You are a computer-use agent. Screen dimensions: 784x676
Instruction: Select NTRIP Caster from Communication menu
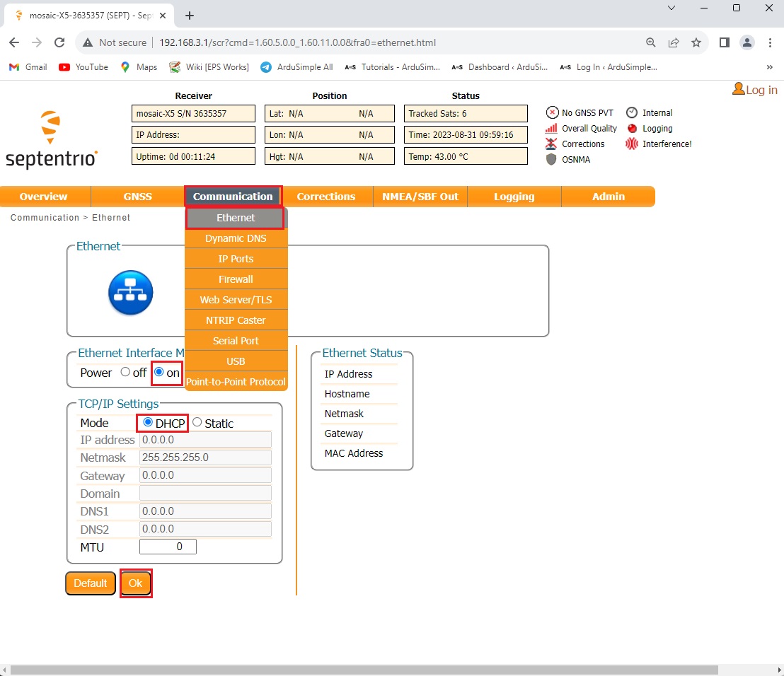point(236,320)
